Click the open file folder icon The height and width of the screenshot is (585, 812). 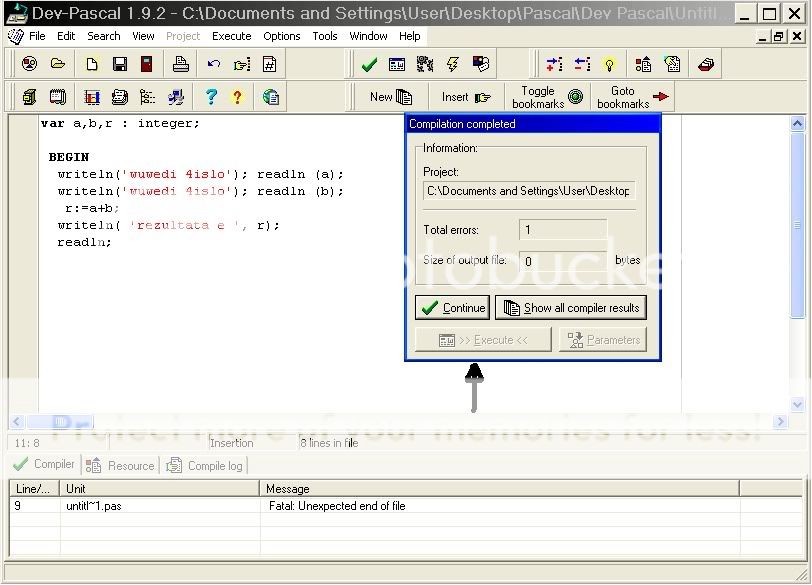[58, 64]
